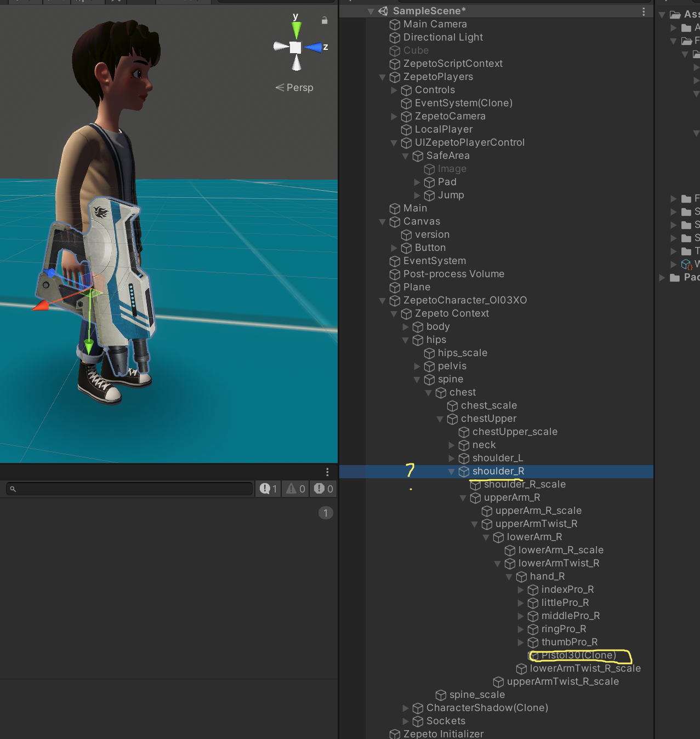
Task: Click the cube icon beside Main Camera
Action: (x=394, y=24)
